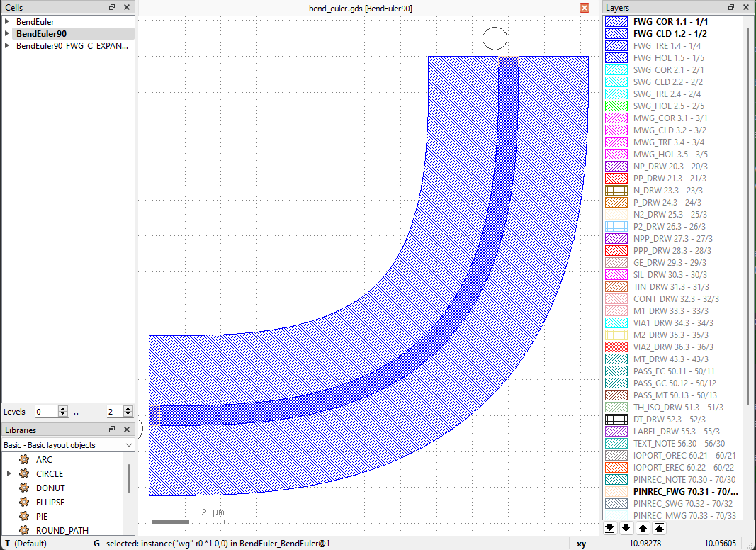Screen dimensions: 756x550
Task: Select GE_DRW 29.3 - 29/3 layer
Action: click(670, 262)
